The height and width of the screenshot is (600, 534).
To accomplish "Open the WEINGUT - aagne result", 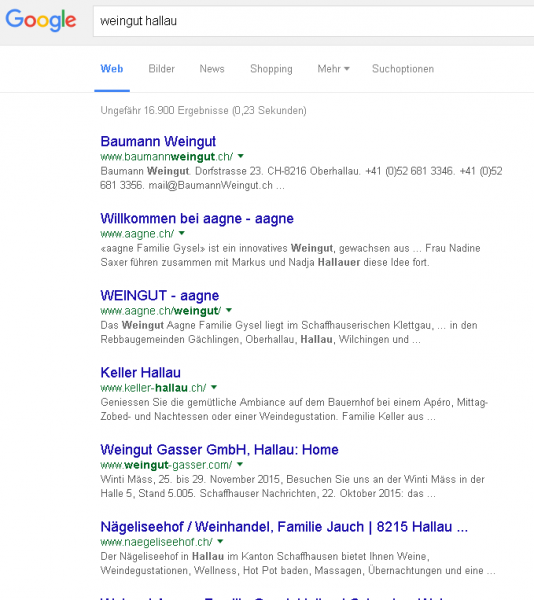I will [160, 295].
